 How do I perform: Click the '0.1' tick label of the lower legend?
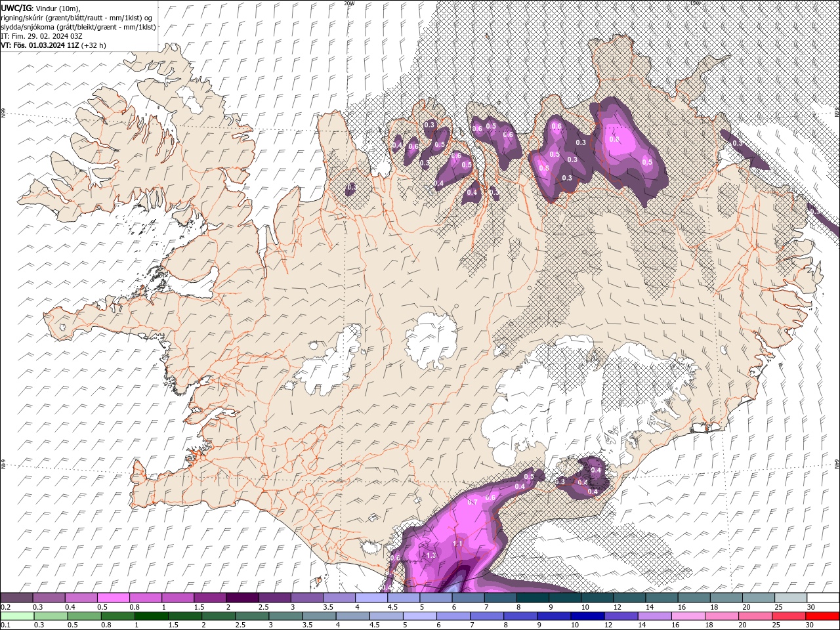5,625
